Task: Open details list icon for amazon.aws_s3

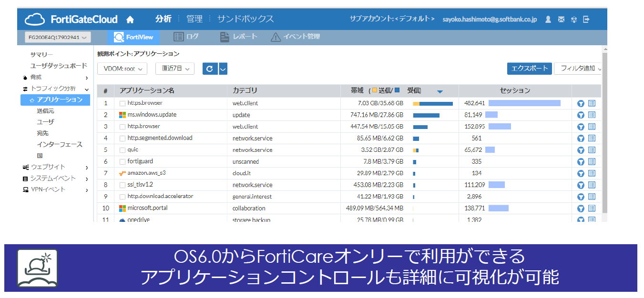Action: point(592,173)
